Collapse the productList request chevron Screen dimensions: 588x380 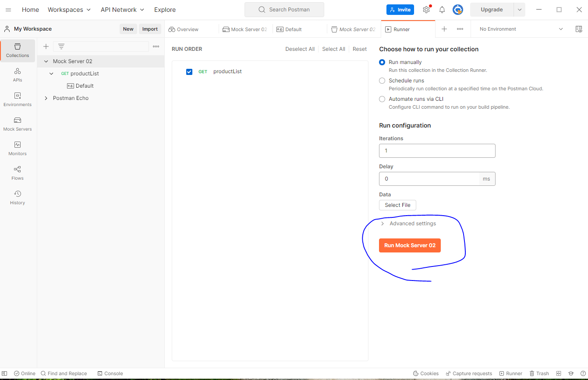click(52, 74)
